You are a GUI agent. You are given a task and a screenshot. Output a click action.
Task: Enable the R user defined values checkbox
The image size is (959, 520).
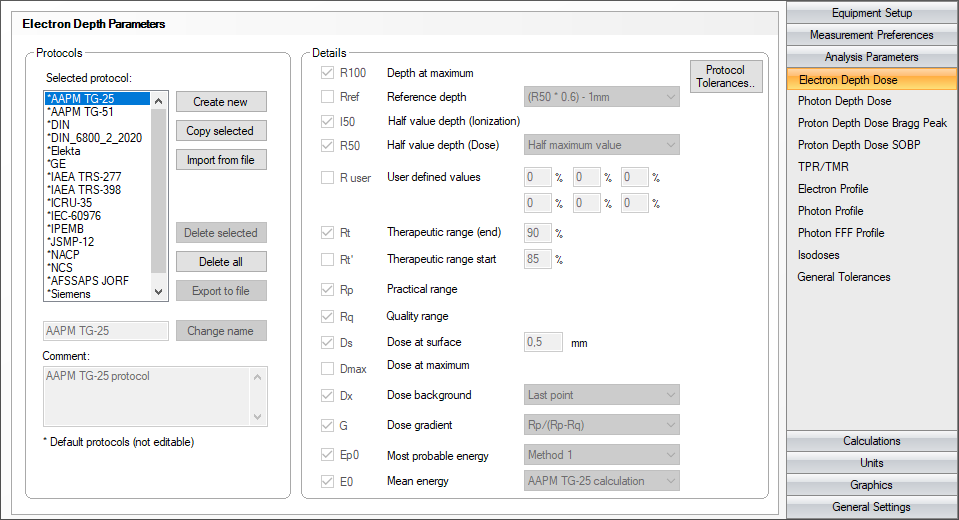[327, 178]
